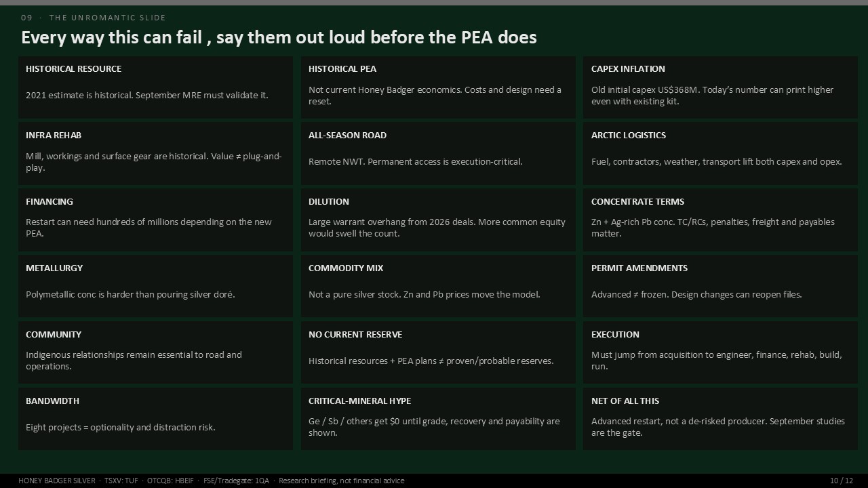
Task: Select the Arctic Logistics card
Action: point(720,154)
